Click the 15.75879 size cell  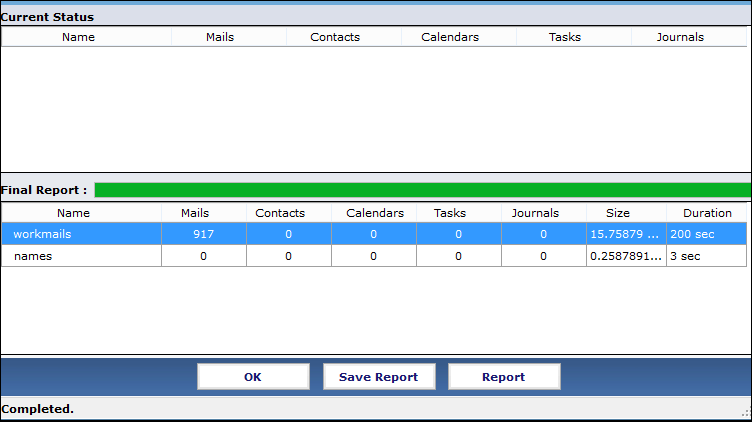(626, 234)
